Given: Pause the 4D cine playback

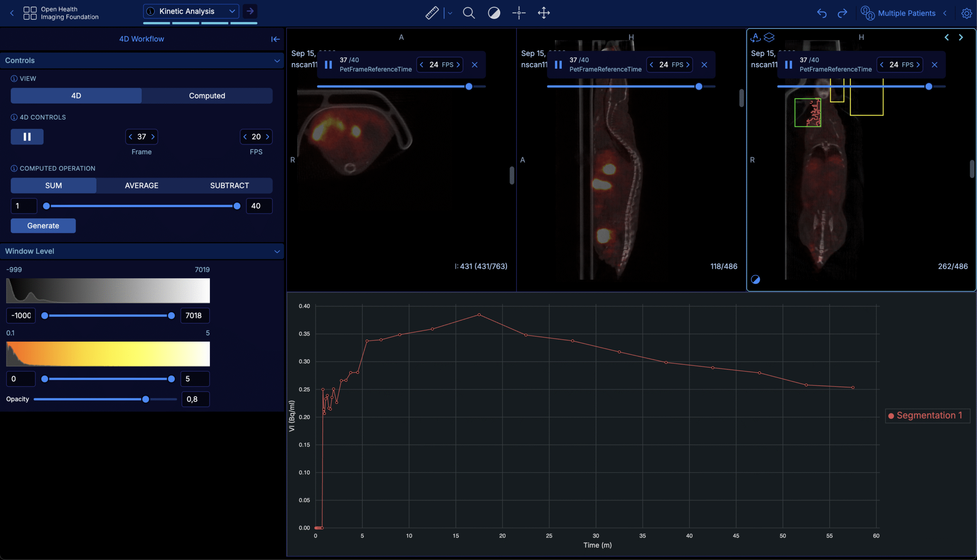Looking at the screenshot, I should click(27, 136).
